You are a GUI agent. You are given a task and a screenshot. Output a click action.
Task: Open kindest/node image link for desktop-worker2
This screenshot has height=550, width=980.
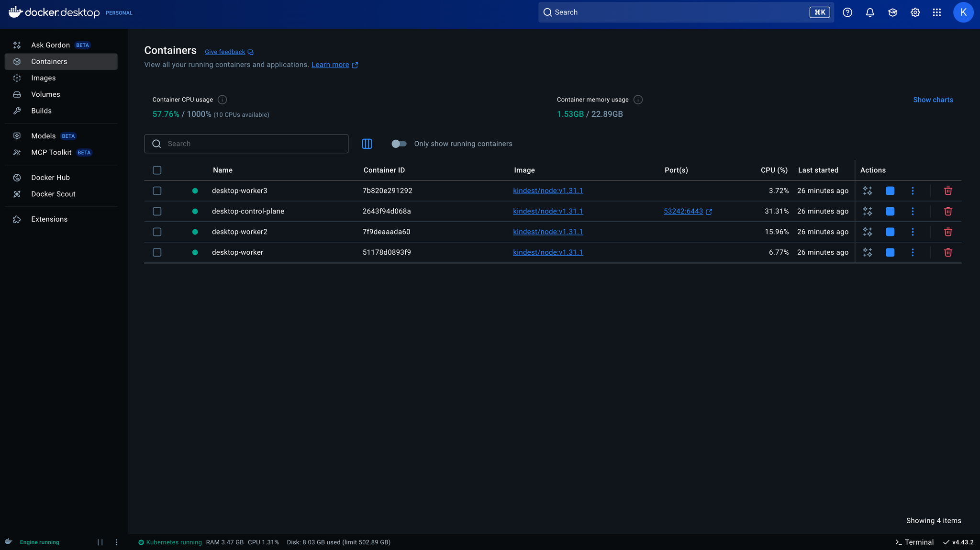coord(548,232)
